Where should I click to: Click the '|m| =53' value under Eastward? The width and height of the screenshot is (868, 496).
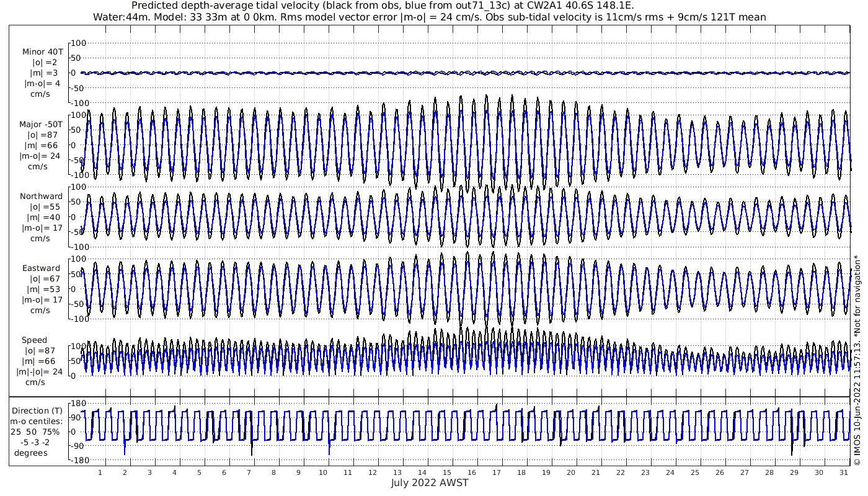(44, 290)
